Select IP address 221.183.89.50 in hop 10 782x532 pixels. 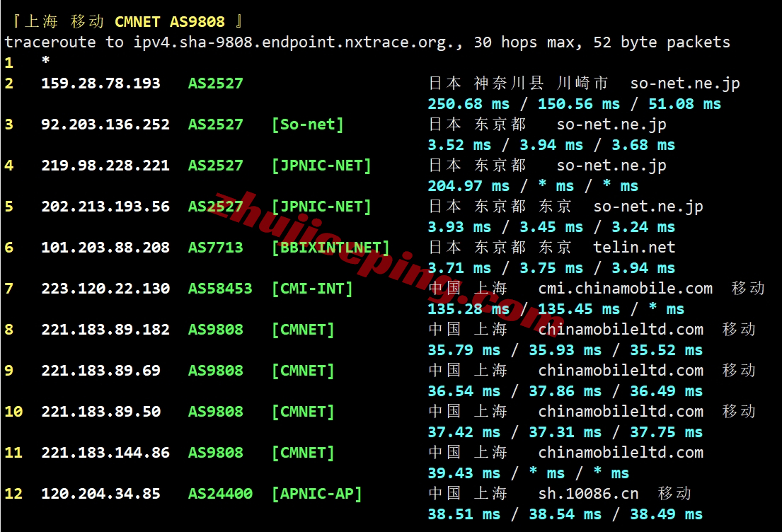(100, 411)
